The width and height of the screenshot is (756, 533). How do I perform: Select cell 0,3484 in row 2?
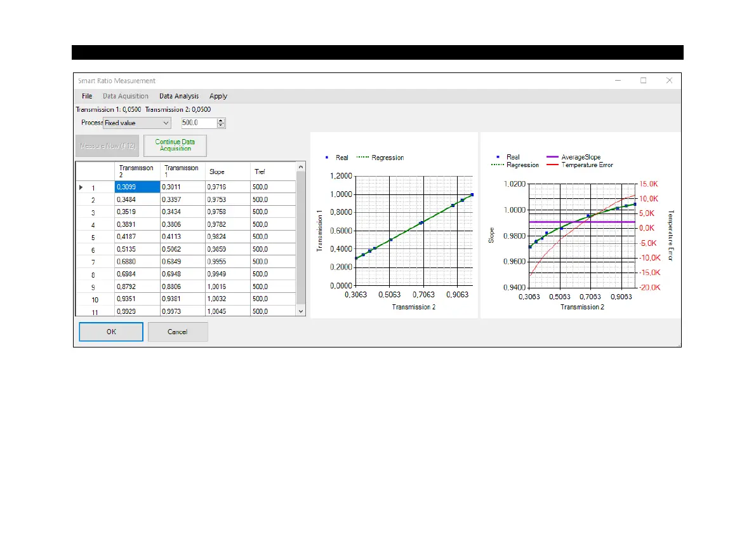tap(137, 199)
